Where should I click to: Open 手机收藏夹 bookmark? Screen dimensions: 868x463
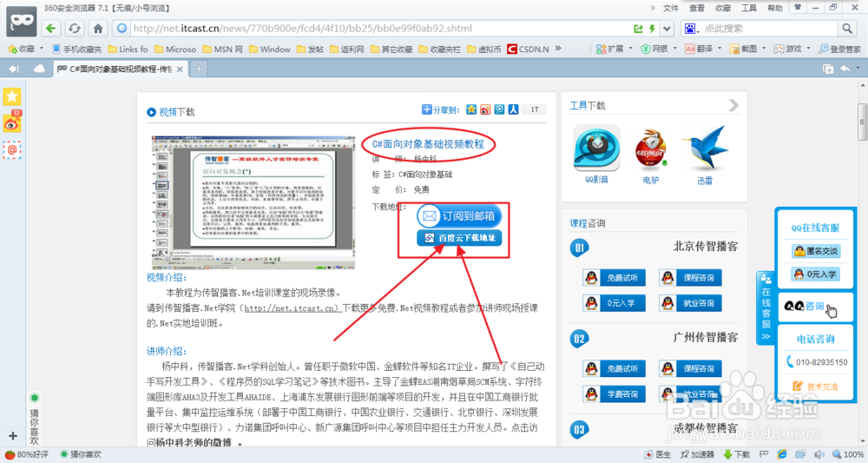(77, 49)
